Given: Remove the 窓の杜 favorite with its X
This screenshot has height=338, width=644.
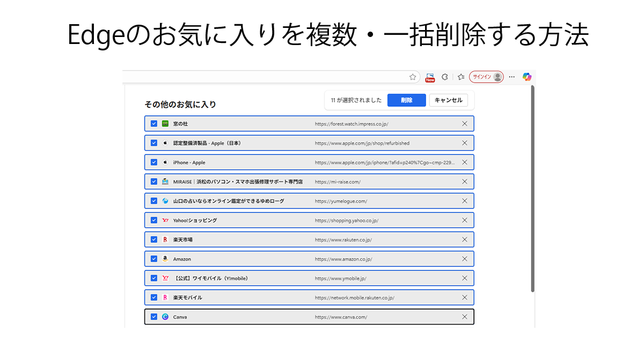Looking at the screenshot, I should coord(465,124).
